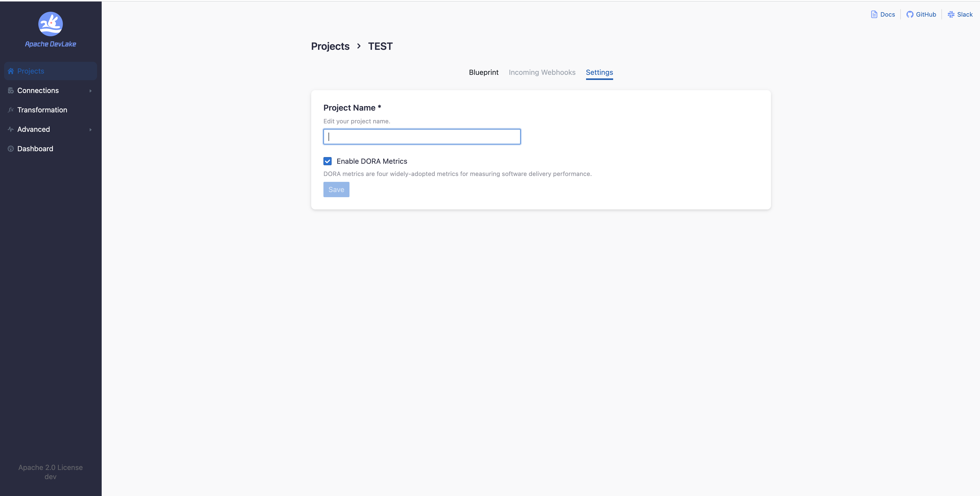The height and width of the screenshot is (496, 980).
Task: Click the Apache DevLake rabbit logo
Action: (50, 23)
